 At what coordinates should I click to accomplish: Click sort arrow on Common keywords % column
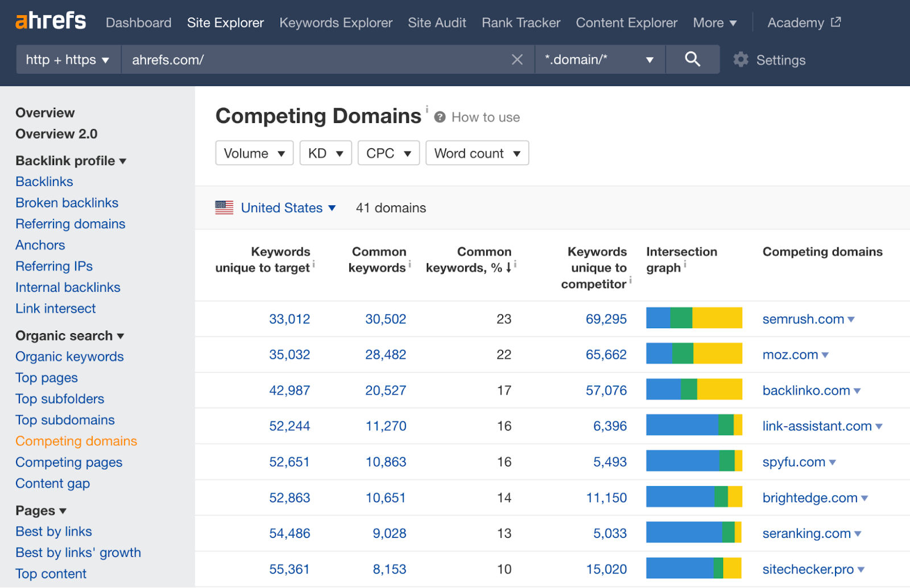(508, 268)
